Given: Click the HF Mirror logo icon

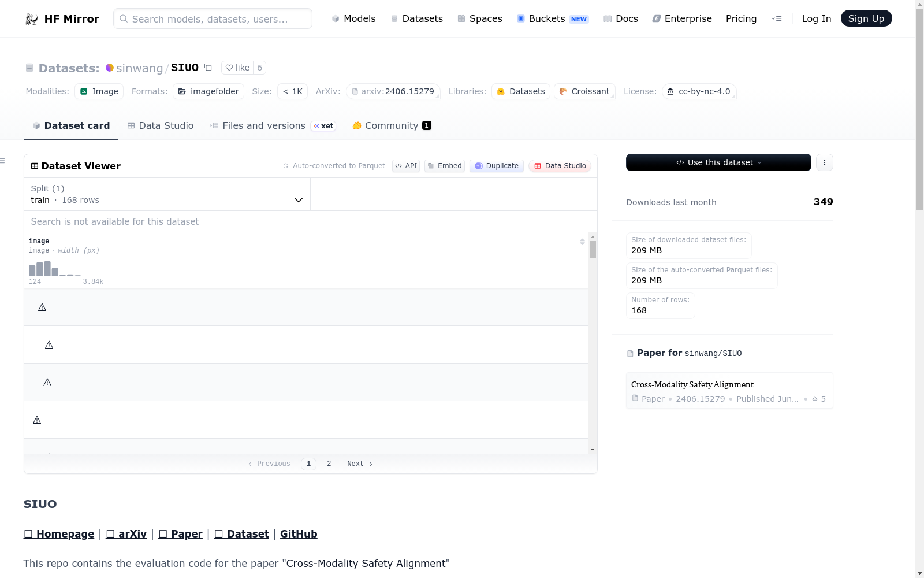Looking at the screenshot, I should pyautogui.click(x=32, y=19).
